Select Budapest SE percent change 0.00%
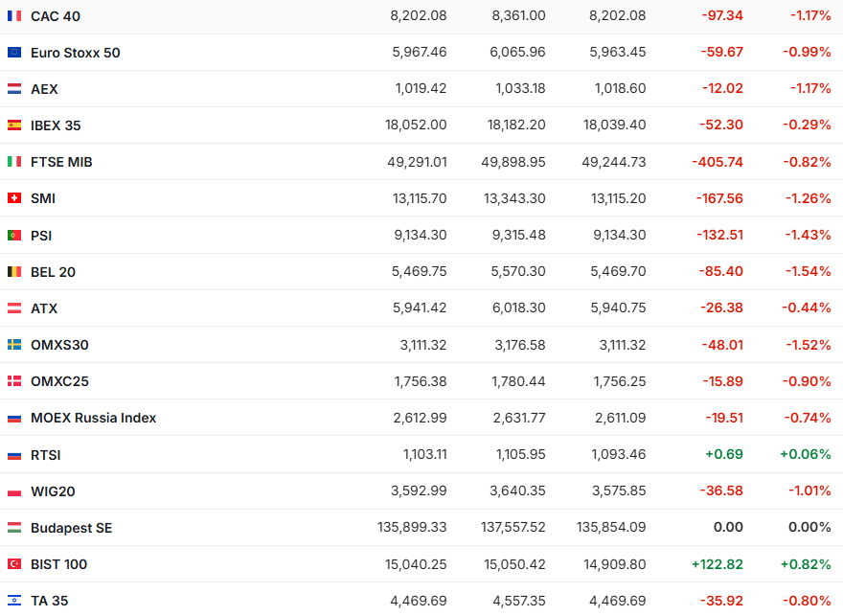 pyautogui.click(x=809, y=527)
